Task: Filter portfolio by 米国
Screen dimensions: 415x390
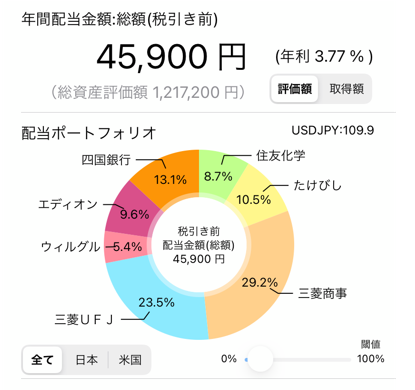Action: [x=130, y=360]
